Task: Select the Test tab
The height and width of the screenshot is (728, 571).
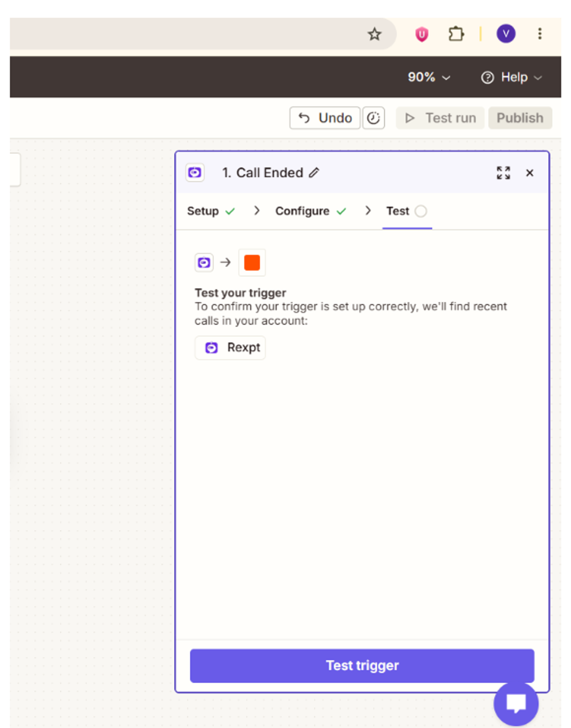Action: pos(407,211)
